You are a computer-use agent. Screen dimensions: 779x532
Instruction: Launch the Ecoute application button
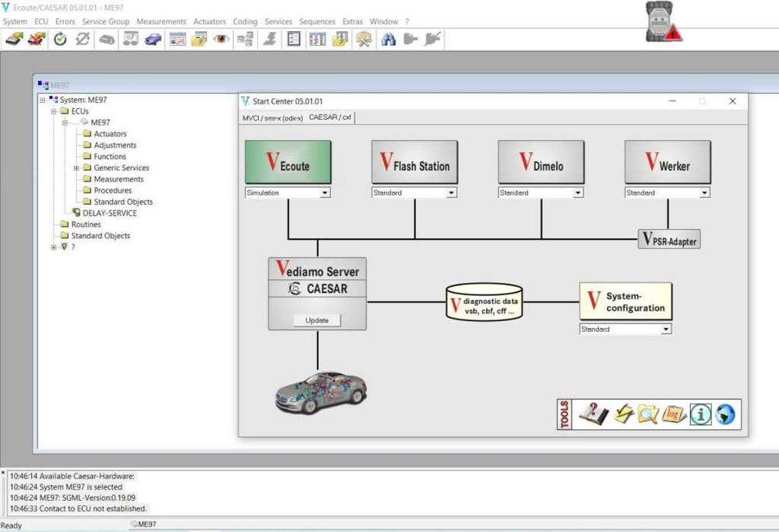coord(288,163)
